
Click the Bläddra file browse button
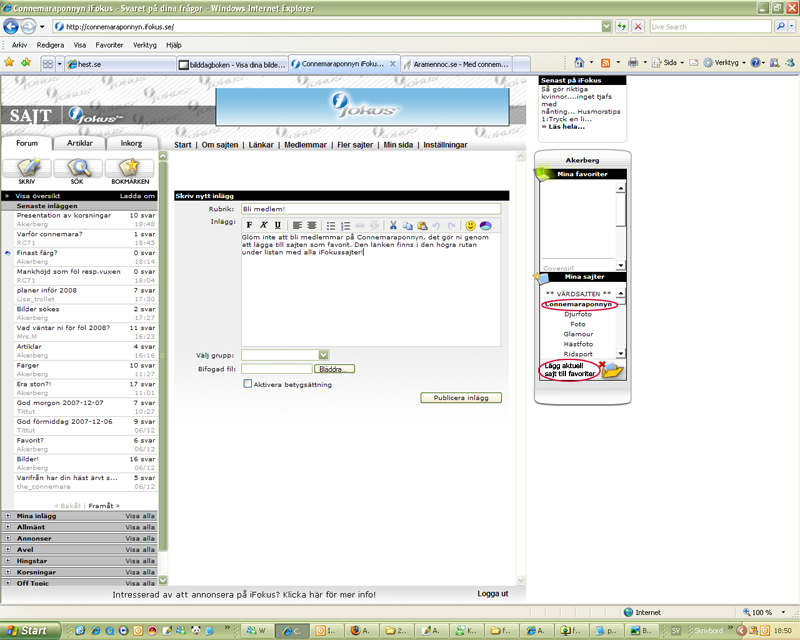[x=334, y=368]
